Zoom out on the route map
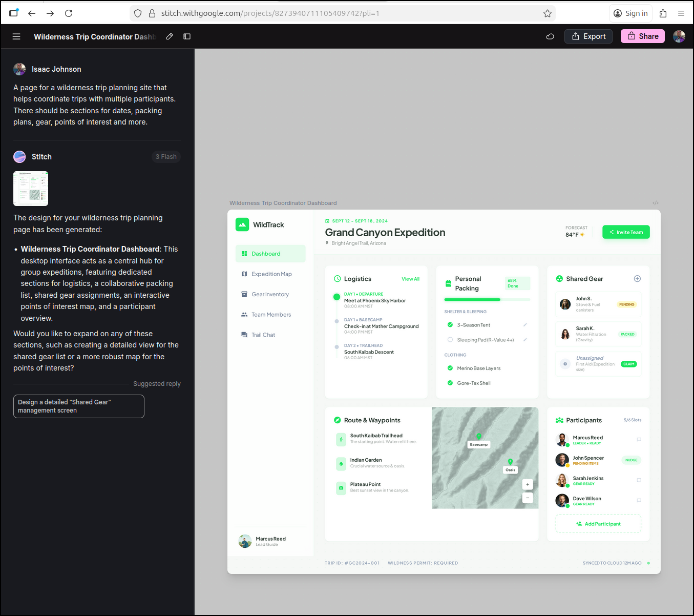 [528, 498]
